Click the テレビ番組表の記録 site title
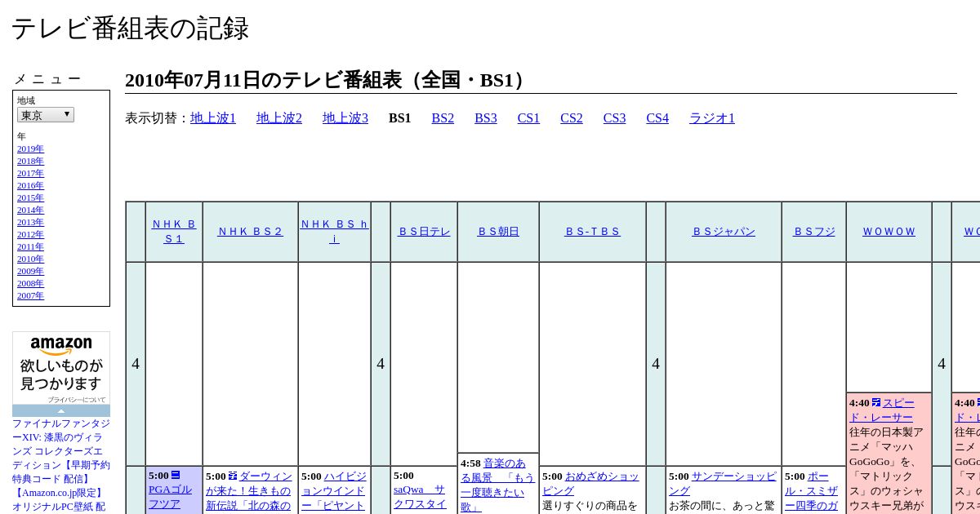The width and height of the screenshot is (980, 514). (x=130, y=29)
